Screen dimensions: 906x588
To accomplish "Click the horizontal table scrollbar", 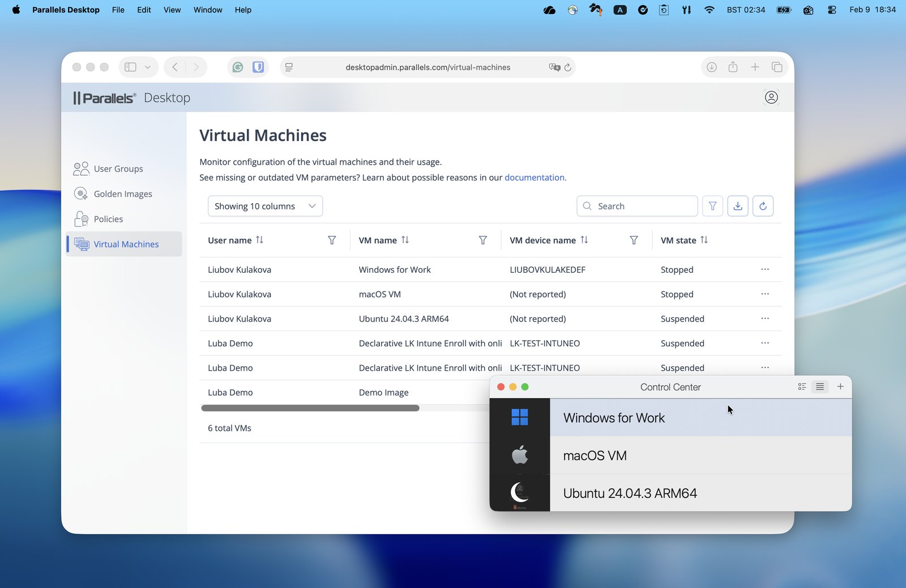I will 310,408.
